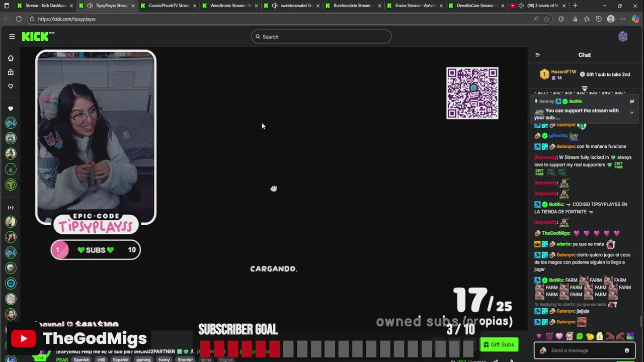The image size is (644, 362).
Task: Open the browser profile icon
Action: (x=611, y=19)
